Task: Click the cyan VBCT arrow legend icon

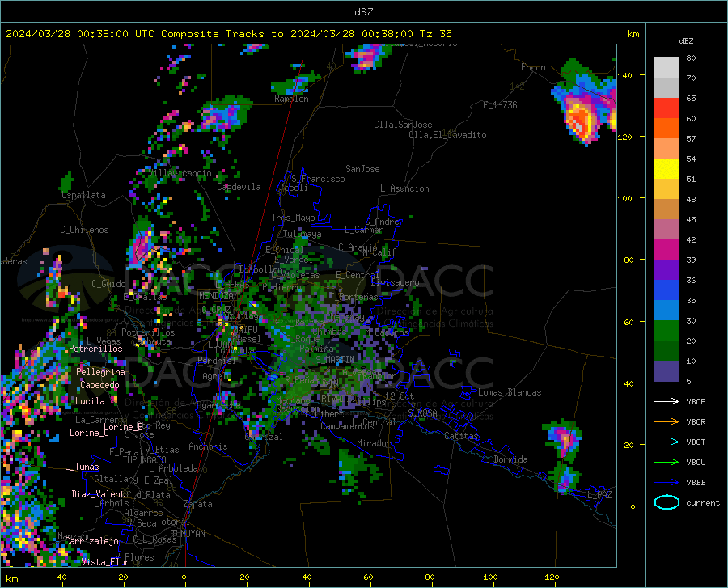Action: (667, 442)
